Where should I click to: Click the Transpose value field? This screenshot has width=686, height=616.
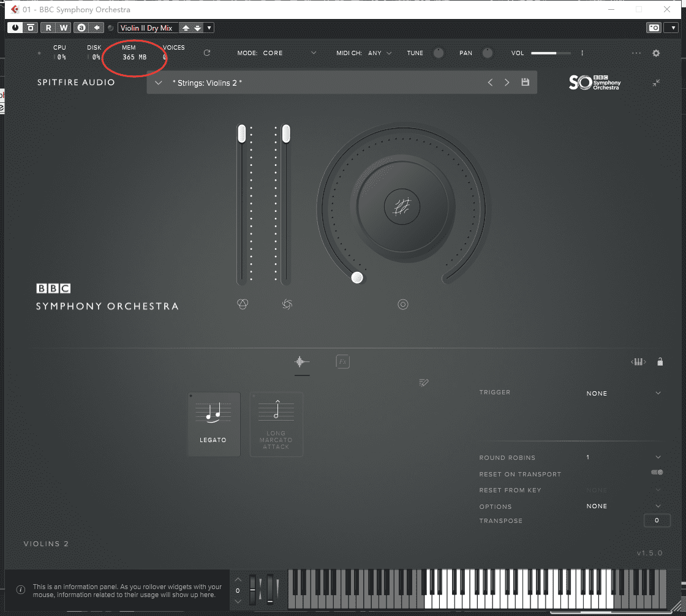657,520
